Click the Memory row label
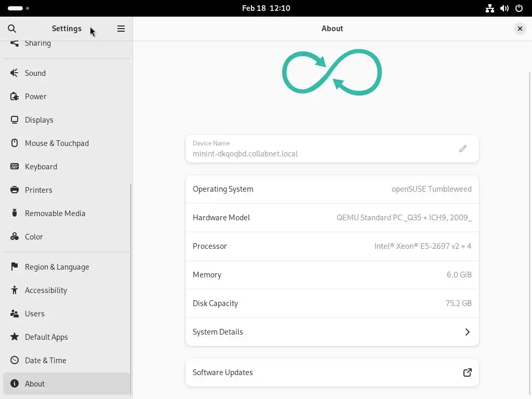 [207, 274]
